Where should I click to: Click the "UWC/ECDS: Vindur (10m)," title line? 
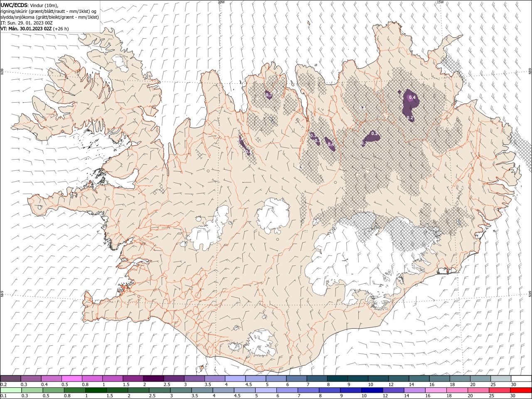pyautogui.click(x=30, y=5)
